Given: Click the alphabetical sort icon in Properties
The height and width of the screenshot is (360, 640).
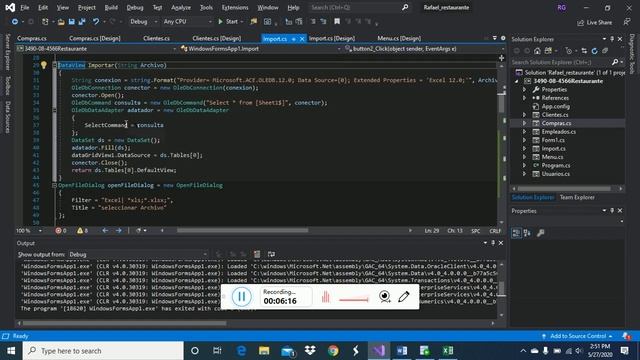Looking at the screenshot, I should [527, 233].
